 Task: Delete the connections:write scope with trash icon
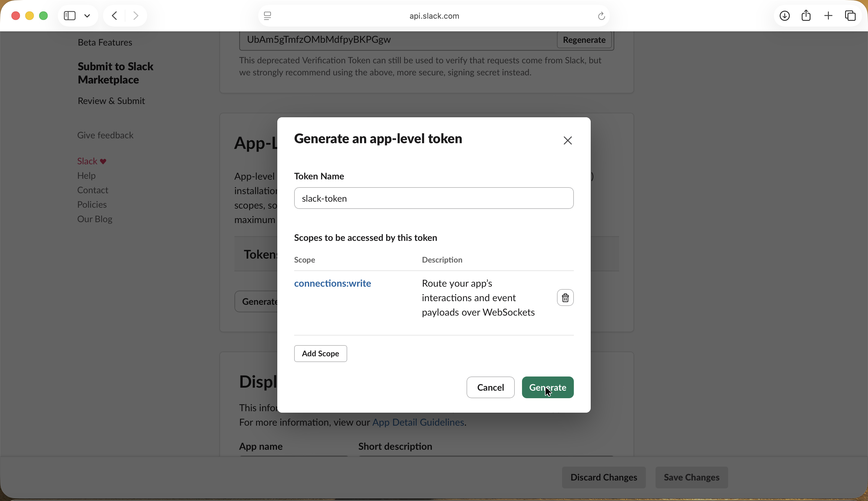pyautogui.click(x=565, y=298)
